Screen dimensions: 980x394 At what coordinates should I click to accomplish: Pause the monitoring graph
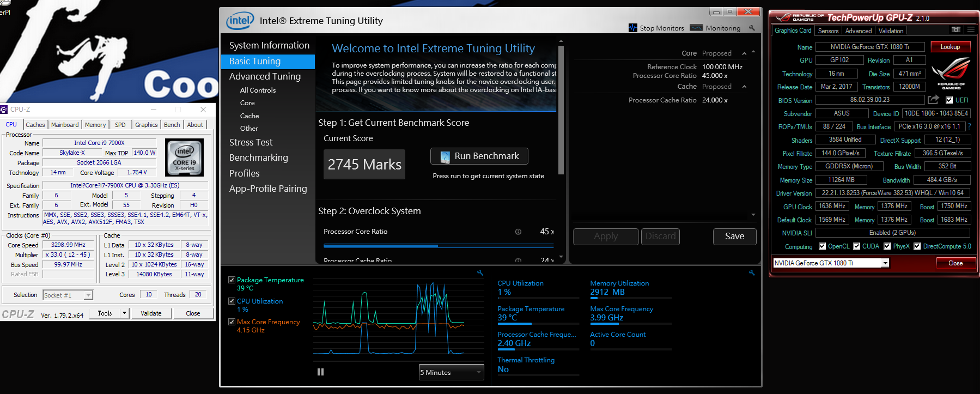coord(320,372)
